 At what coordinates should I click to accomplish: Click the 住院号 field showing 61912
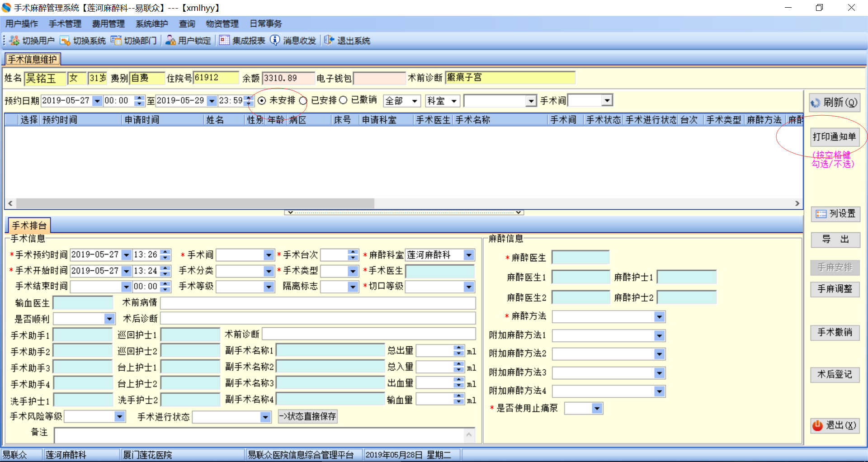(x=216, y=78)
